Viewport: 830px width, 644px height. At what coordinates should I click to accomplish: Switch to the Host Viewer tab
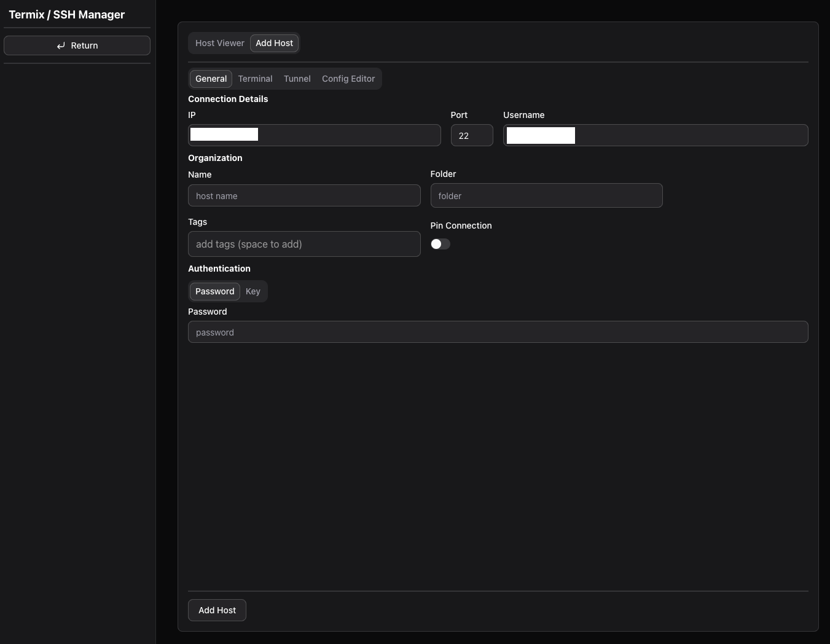[219, 43]
